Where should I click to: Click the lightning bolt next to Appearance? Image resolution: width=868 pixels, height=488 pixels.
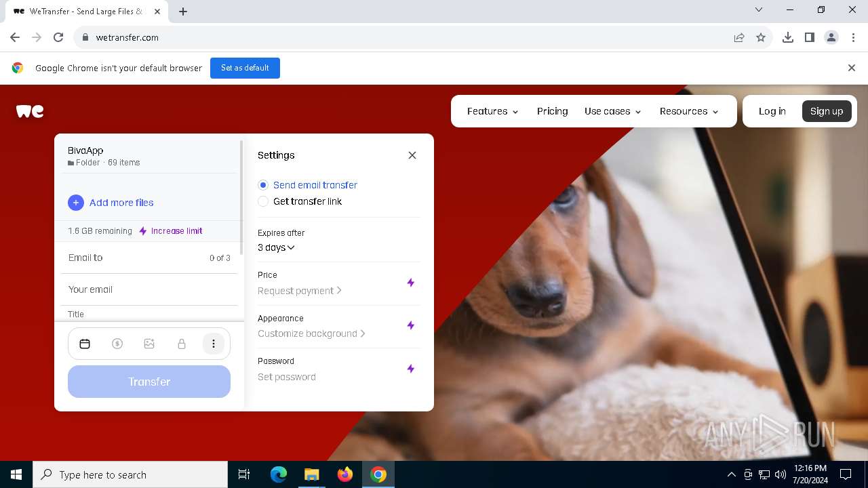pyautogui.click(x=410, y=325)
